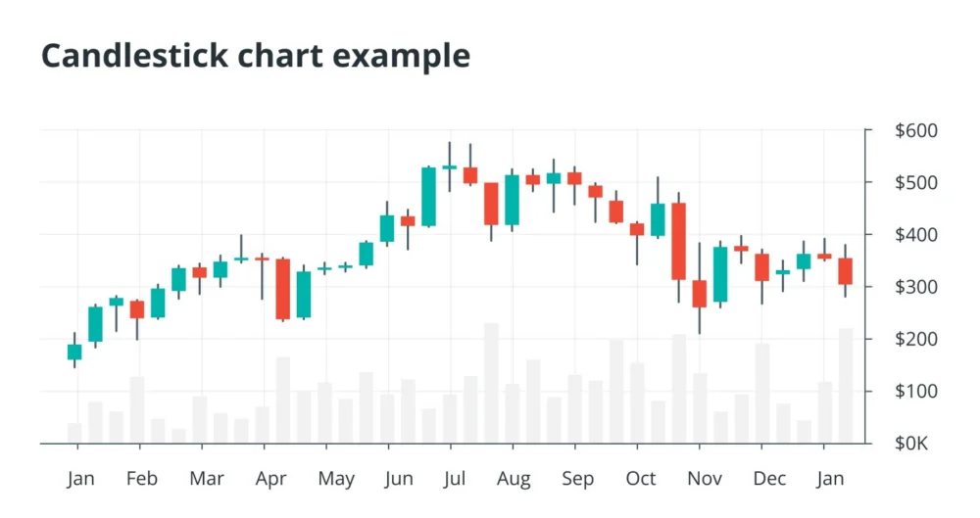Select the tall green candle in mid-November

coord(720,274)
